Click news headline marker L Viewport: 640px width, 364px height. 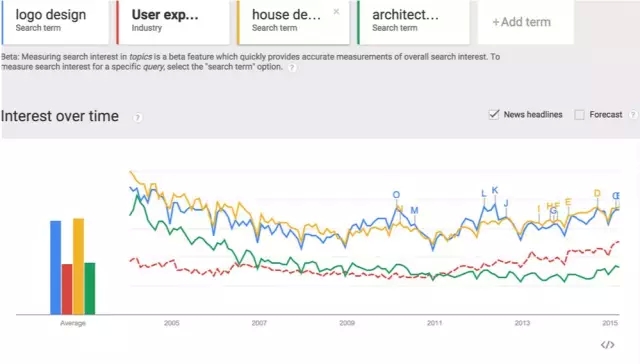point(484,193)
